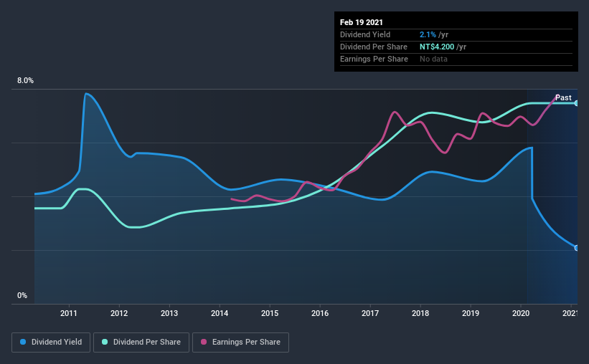This screenshot has width=589, height=364.
Task: Click the 2017 label on the x-axis
Action: 370,313
